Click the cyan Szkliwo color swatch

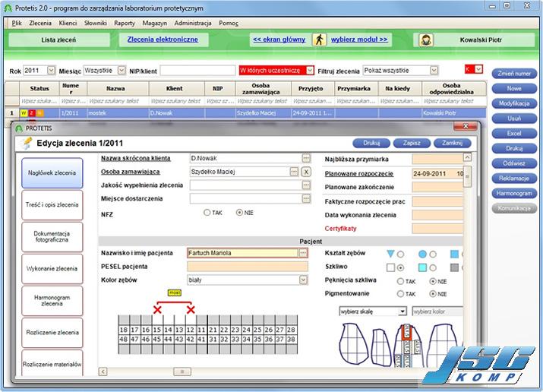pos(422,267)
